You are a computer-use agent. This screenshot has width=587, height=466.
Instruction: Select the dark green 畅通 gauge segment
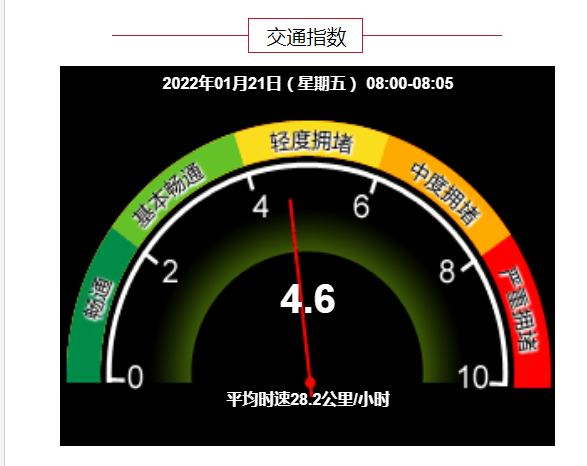point(97,303)
